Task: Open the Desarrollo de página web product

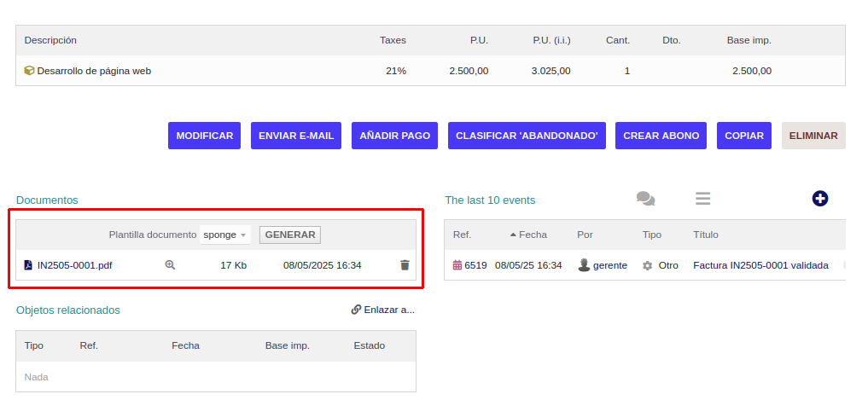Action: coord(94,71)
